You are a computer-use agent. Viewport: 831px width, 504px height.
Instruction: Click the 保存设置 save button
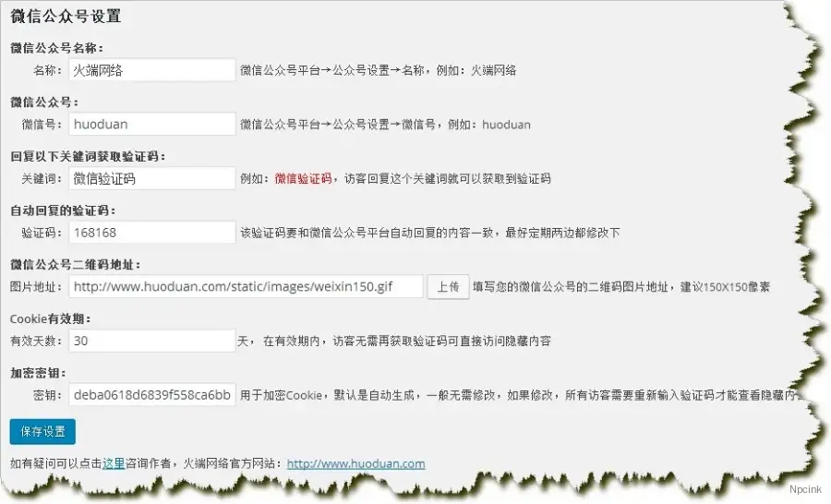click(42, 431)
